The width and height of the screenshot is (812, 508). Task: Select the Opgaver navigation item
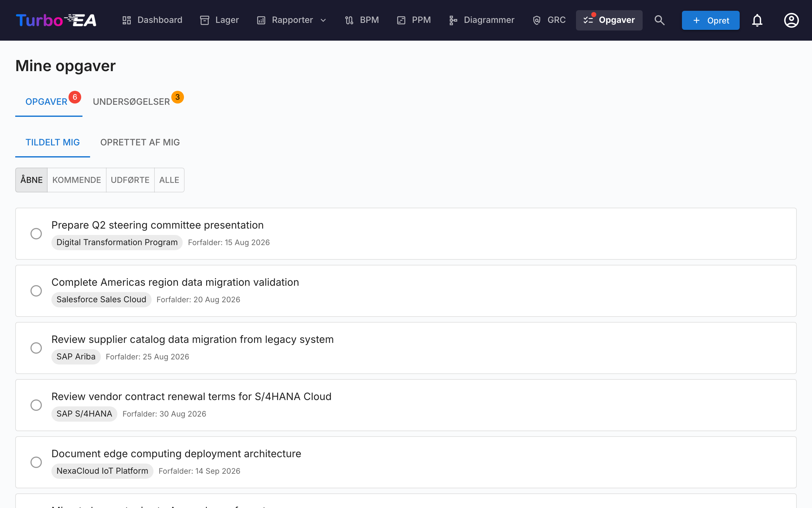[x=609, y=20]
